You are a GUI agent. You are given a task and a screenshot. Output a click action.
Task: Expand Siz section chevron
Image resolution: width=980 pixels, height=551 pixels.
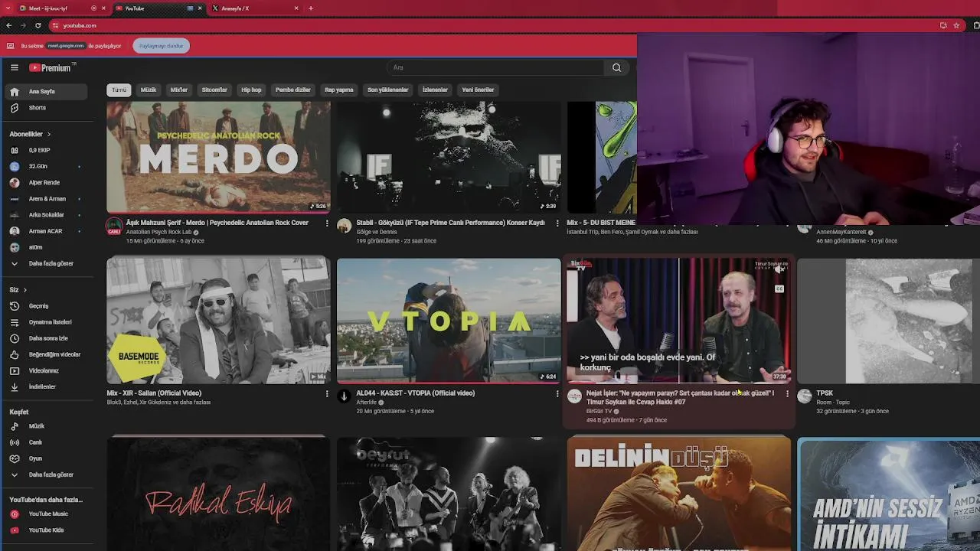point(24,290)
